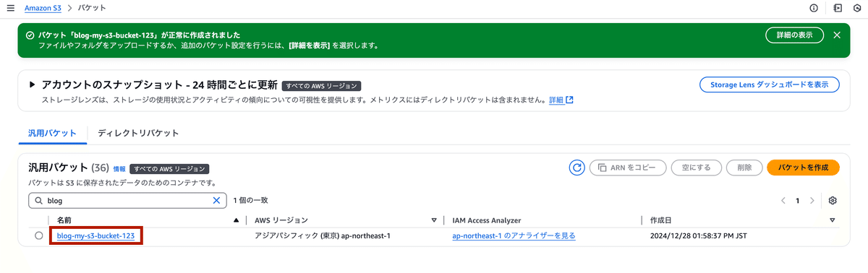Screen dimensions: 868x273
Task: Click the panel icon next to info icon
Action: (x=838, y=8)
